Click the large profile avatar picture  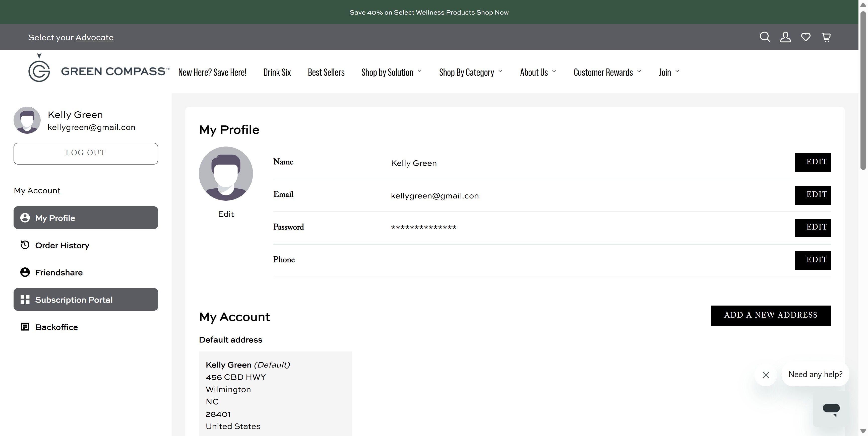226,173
